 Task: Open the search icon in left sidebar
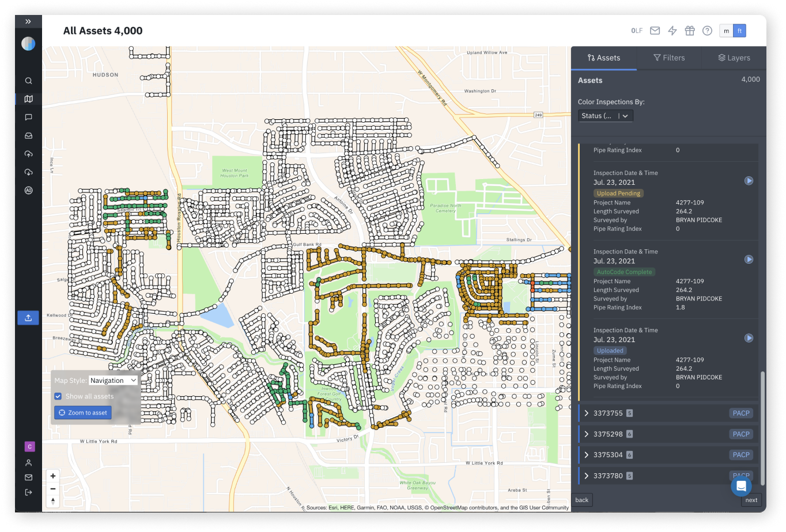(x=28, y=81)
